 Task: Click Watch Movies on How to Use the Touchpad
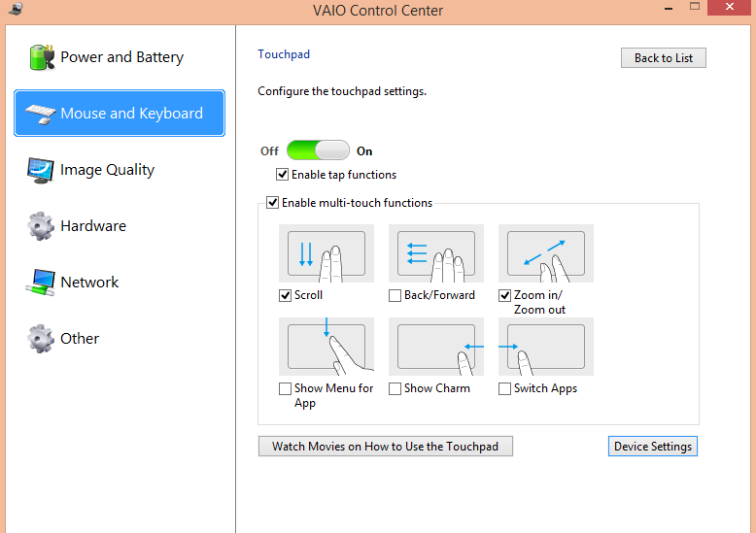(386, 447)
